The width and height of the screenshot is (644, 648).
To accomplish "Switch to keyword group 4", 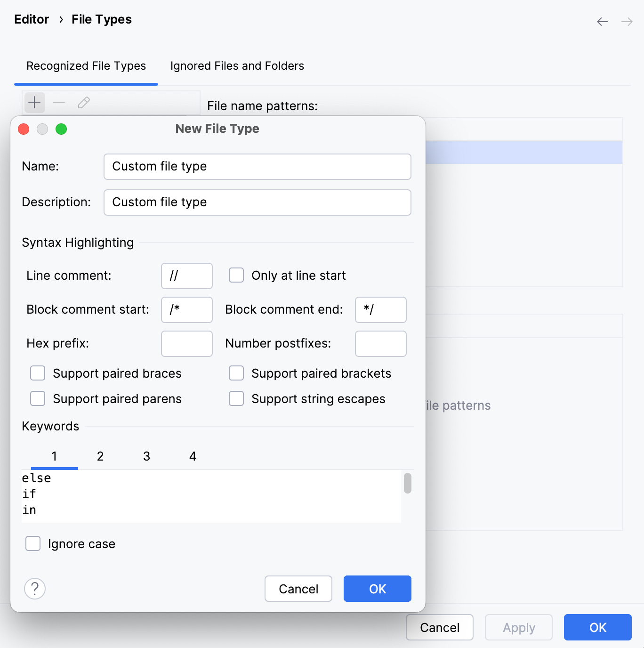I will (192, 456).
